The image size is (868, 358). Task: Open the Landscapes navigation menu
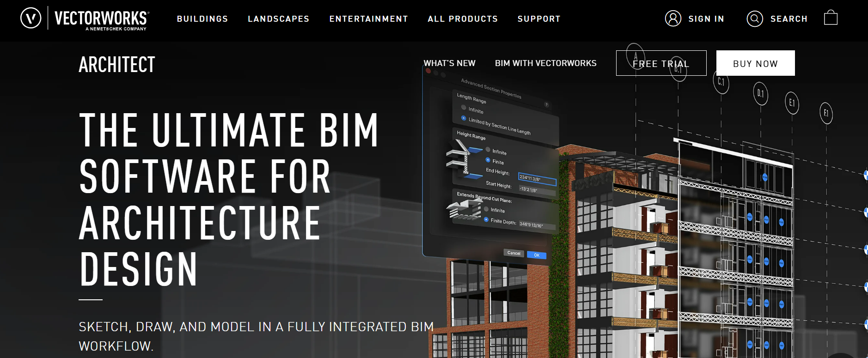278,19
